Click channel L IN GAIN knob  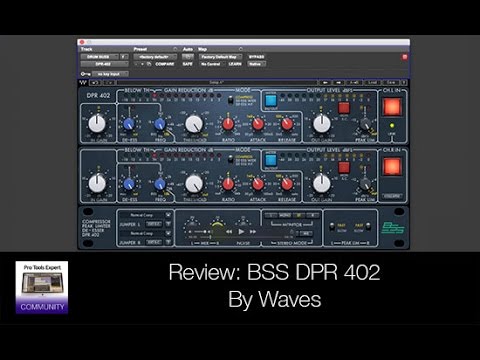click(97, 123)
